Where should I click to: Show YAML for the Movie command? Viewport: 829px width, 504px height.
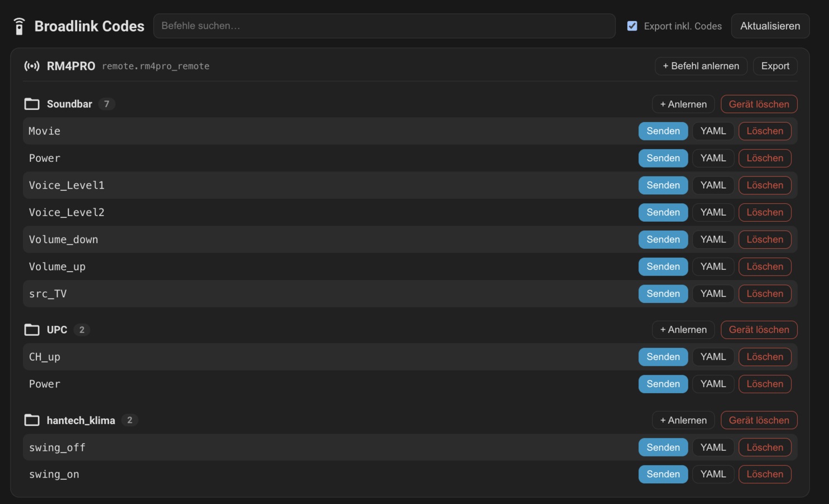[713, 131]
